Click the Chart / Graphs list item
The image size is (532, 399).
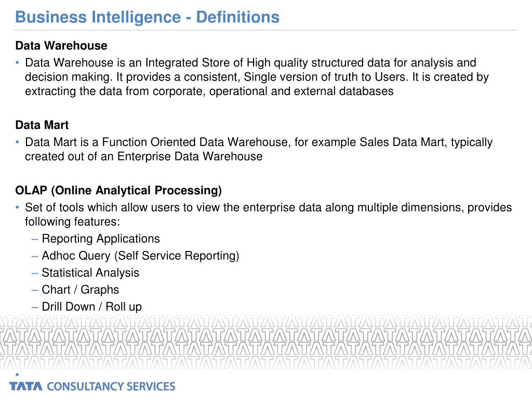81,289
